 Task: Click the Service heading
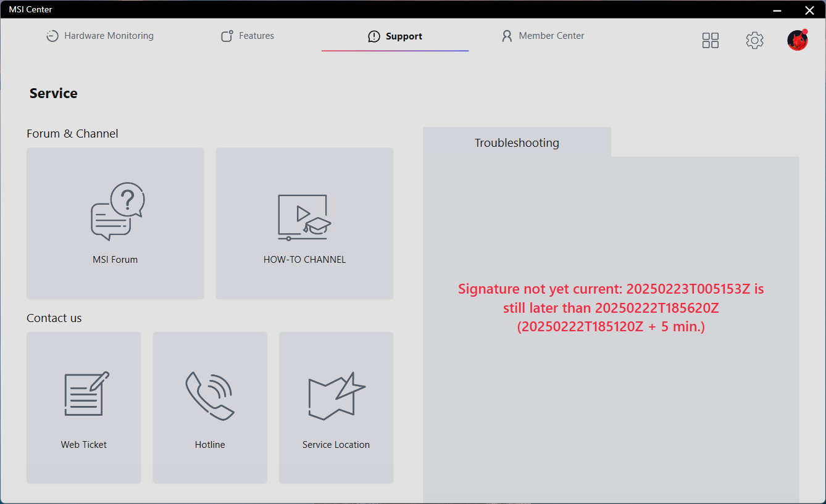pos(54,94)
